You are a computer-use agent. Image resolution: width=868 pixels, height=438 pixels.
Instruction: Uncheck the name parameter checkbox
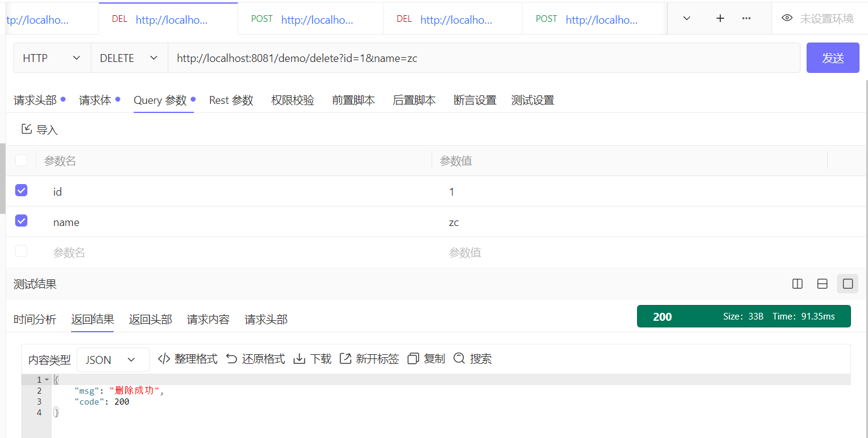tap(21, 221)
